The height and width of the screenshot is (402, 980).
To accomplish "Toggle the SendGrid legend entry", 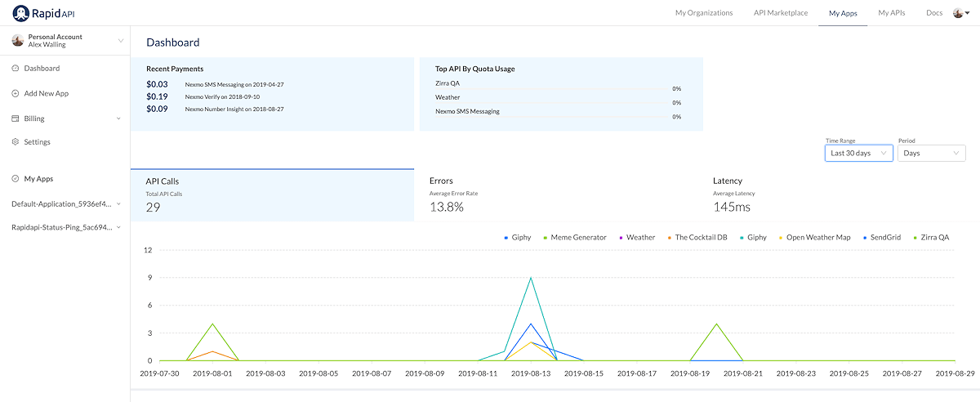I will pos(881,238).
